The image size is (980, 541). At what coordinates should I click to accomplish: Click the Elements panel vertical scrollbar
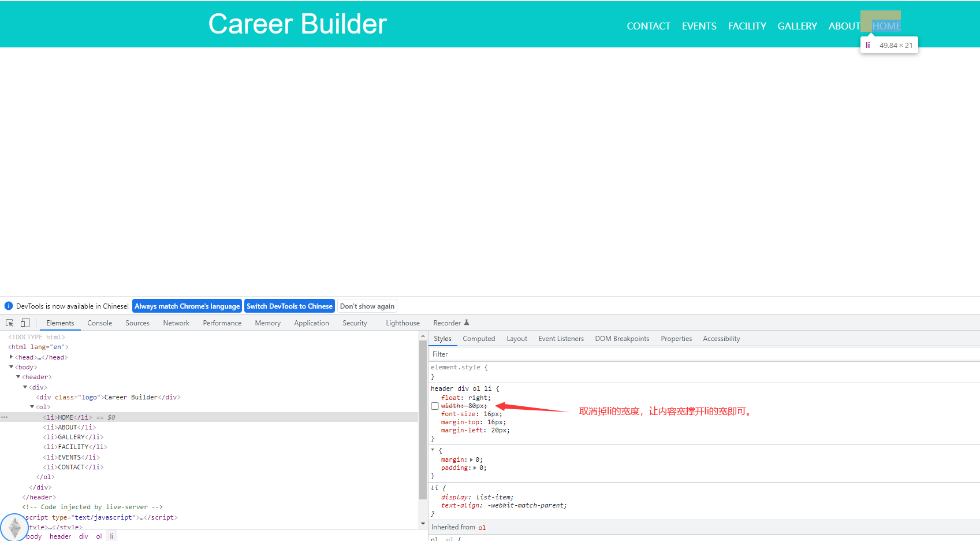click(423, 419)
